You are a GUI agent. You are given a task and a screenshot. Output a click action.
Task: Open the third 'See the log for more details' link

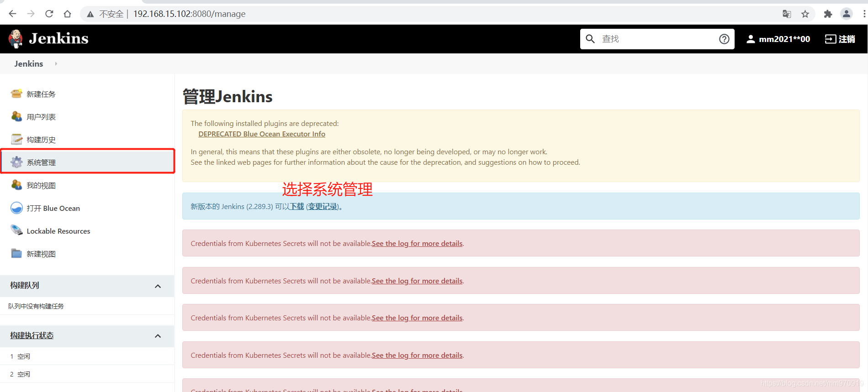click(417, 318)
